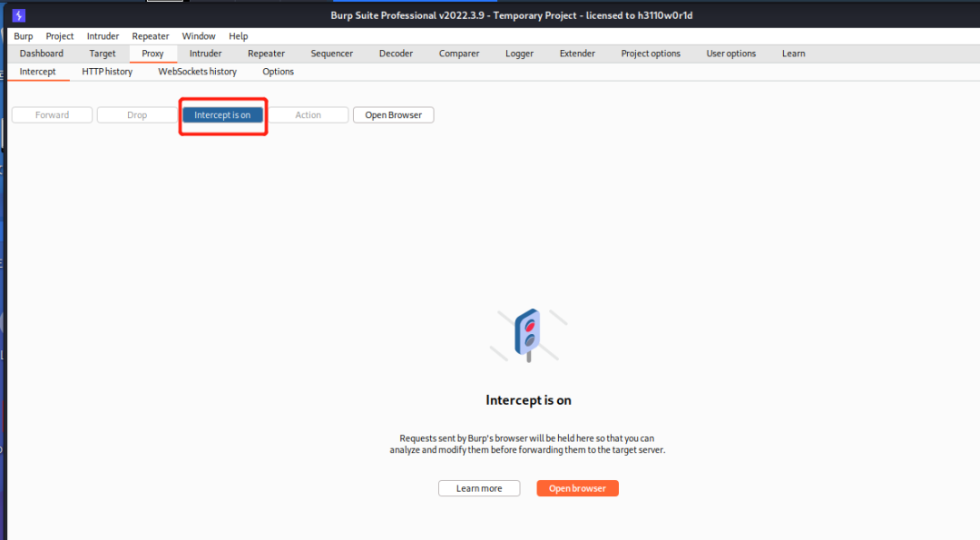Forward the intercepted request
The width and height of the screenshot is (980, 540).
tap(51, 114)
